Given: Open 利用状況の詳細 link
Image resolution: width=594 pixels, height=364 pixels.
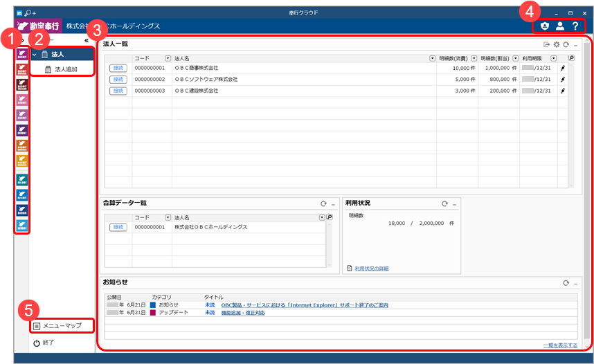Looking at the screenshot, I should [372, 269].
